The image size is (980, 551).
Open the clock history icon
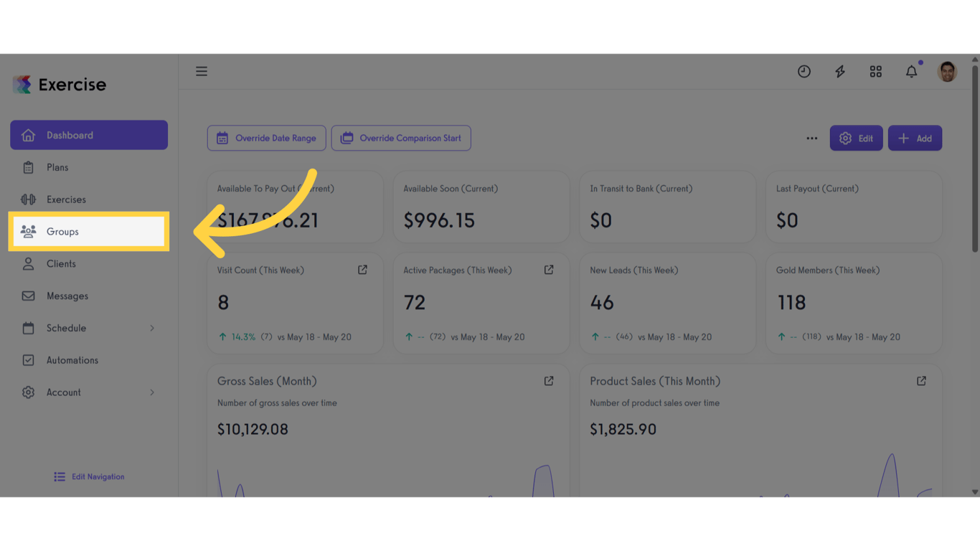point(804,71)
